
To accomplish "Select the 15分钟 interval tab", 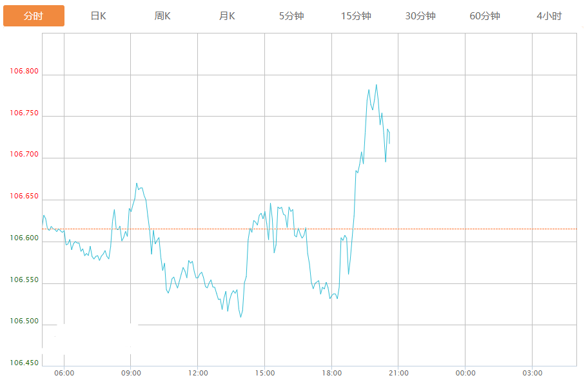I will point(356,16).
